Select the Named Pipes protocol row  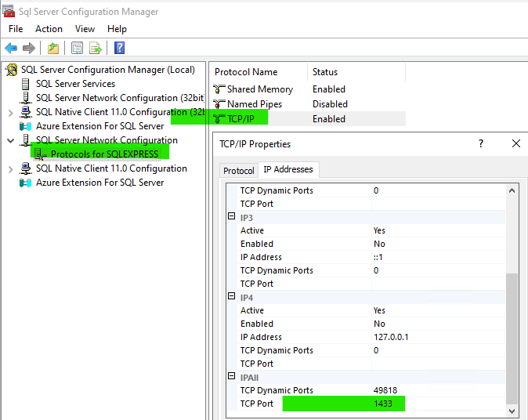pos(309,104)
